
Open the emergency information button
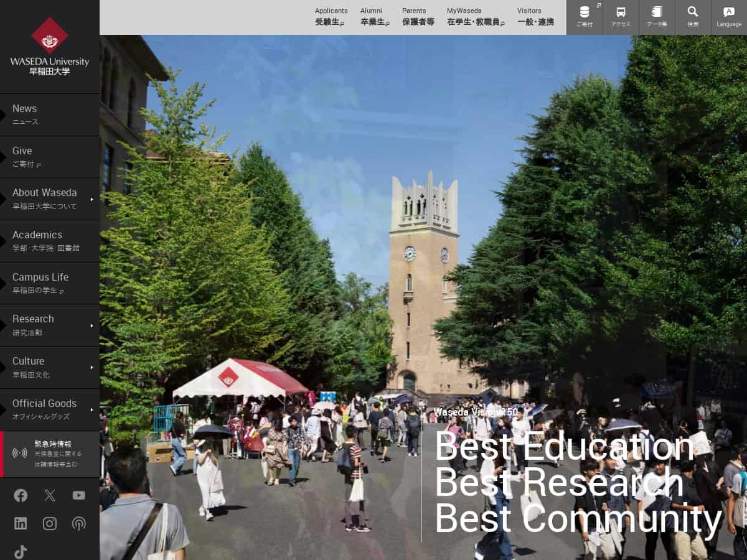tap(50, 454)
